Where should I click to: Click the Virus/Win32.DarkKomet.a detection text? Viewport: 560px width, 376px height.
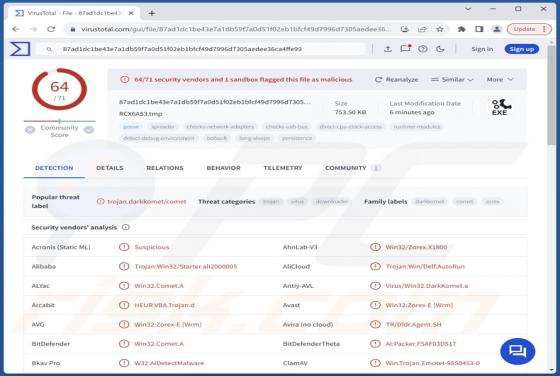(x=427, y=286)
